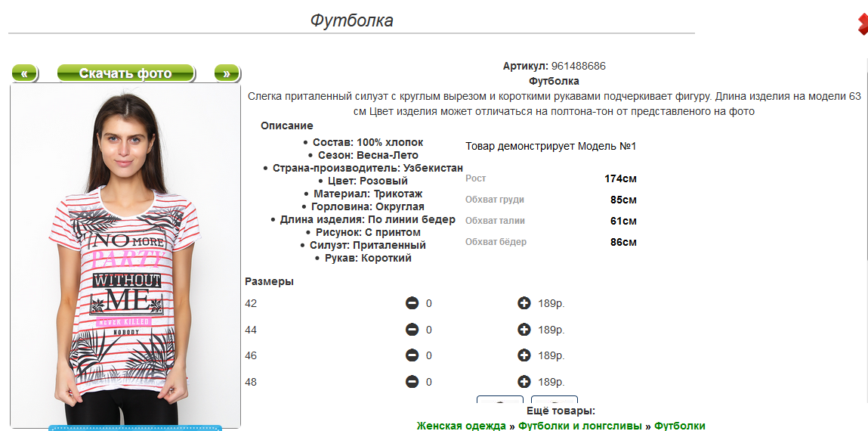Screen dimensions: 868x431
Task: Increase quantity for size 42
Action: (x=524, y=303)
